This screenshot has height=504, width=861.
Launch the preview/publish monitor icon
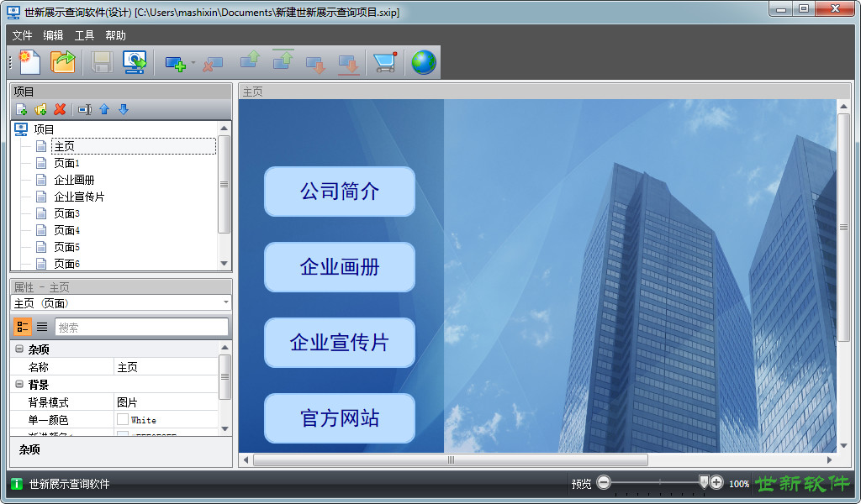click(x=135, y=62)
